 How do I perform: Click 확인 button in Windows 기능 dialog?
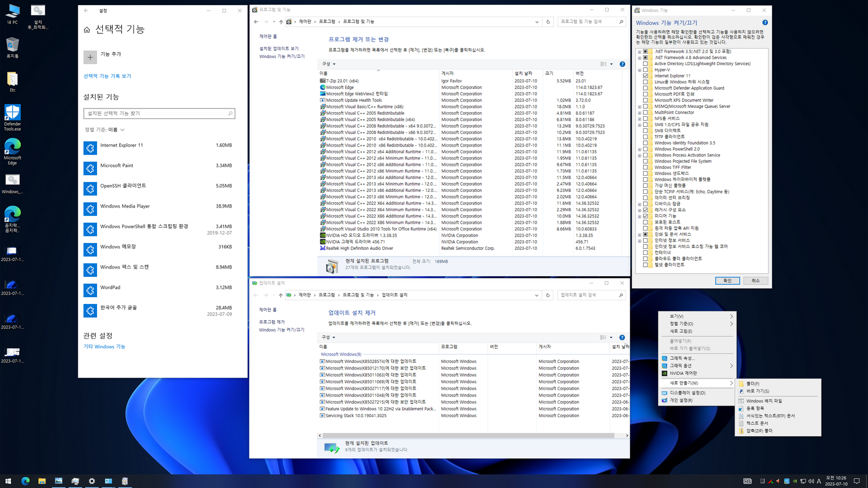click(x=727, y=280)
